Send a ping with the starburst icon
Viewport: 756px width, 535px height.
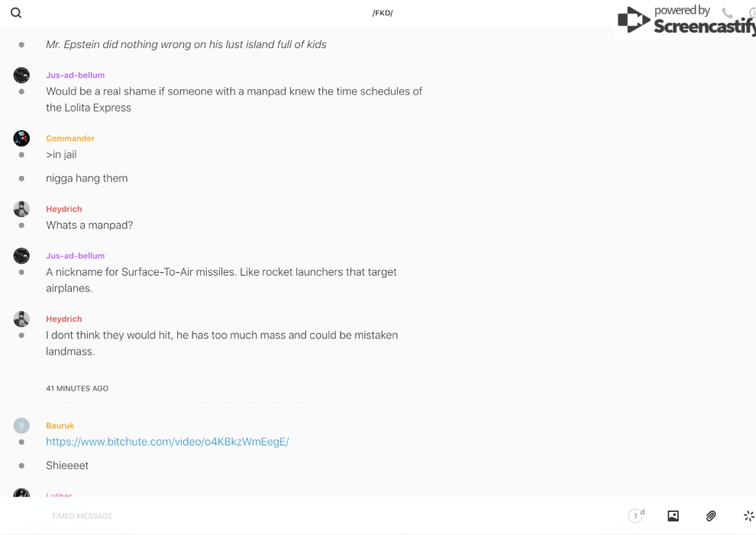(748, 516)
